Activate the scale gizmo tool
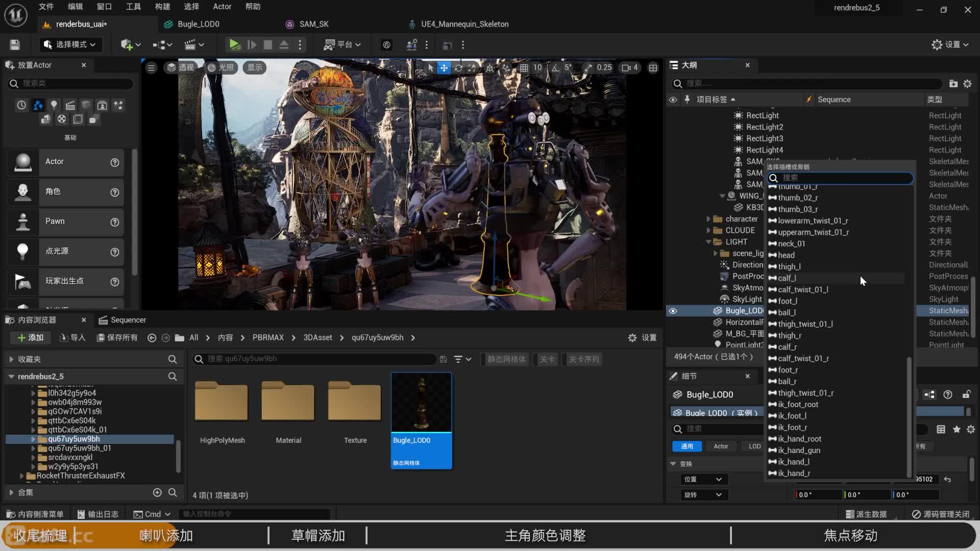 point(472,67)
